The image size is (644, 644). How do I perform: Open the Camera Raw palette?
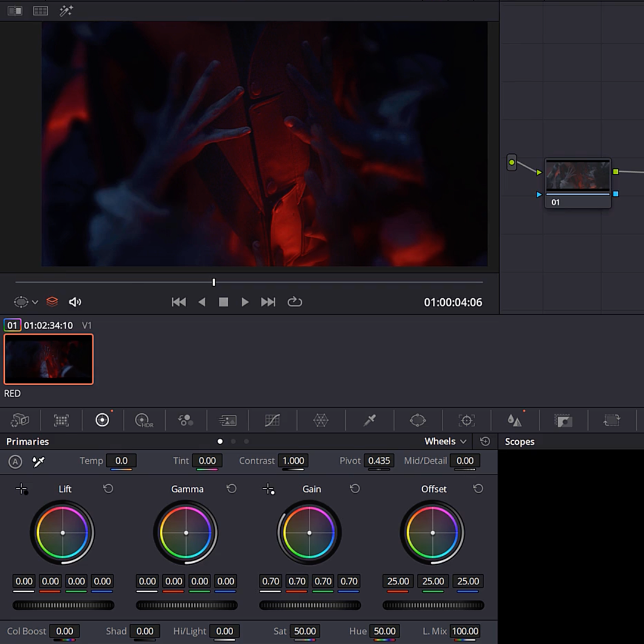20,420
